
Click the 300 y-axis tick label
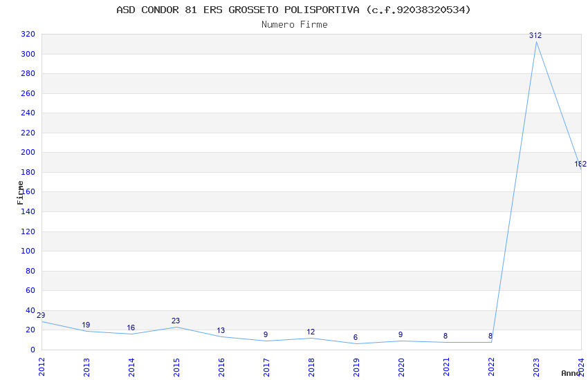tap(28, 54)
